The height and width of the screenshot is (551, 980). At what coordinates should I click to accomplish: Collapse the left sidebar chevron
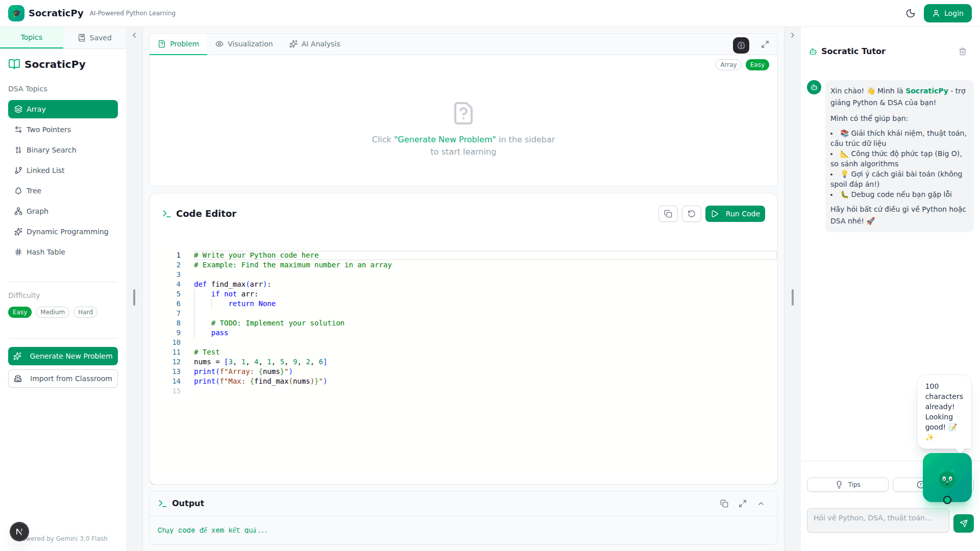pos(134,35)
